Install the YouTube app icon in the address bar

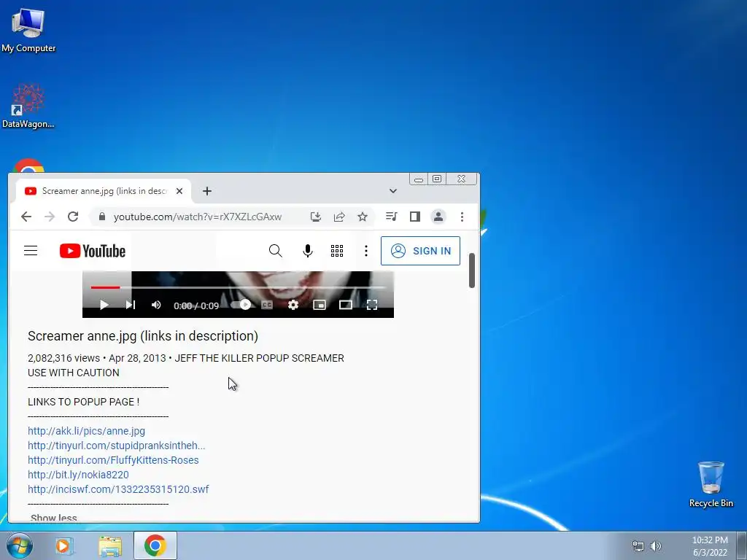315,217
